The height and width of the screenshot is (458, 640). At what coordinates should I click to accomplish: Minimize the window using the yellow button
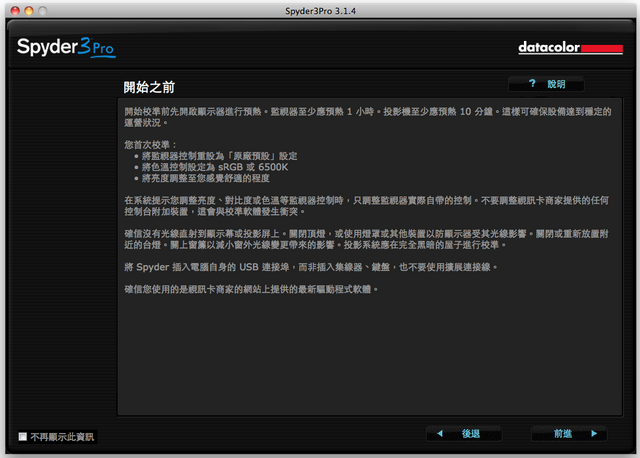[29, 11]
